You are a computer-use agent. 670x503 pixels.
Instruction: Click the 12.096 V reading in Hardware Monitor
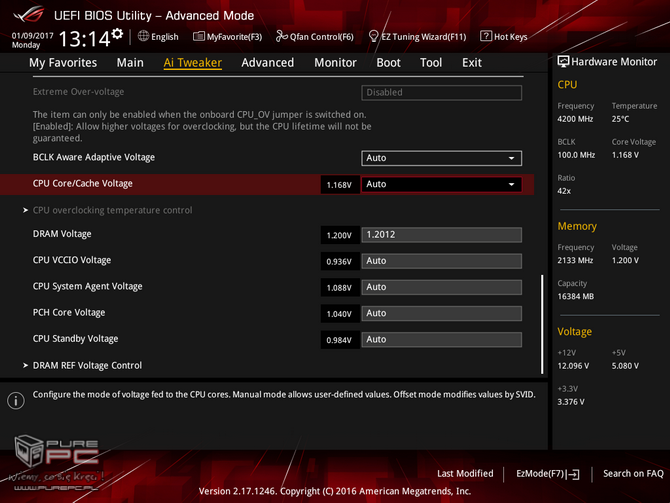click(573, 366)
